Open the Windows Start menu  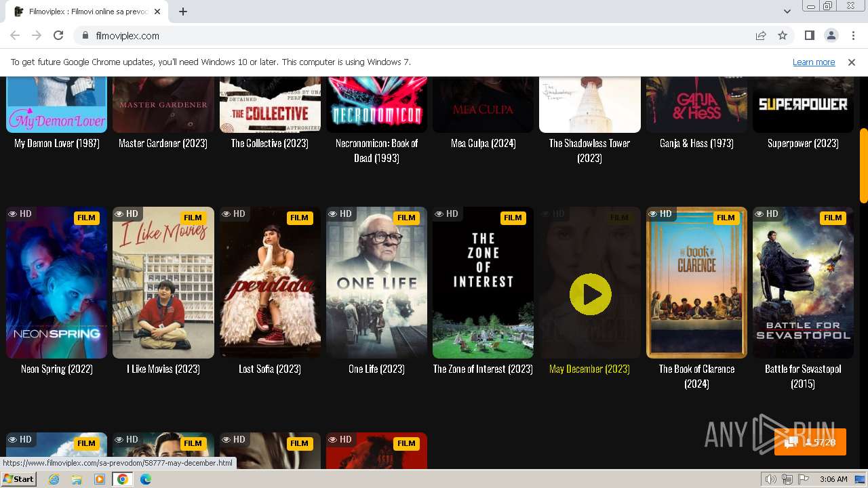(x=19, y=479)
